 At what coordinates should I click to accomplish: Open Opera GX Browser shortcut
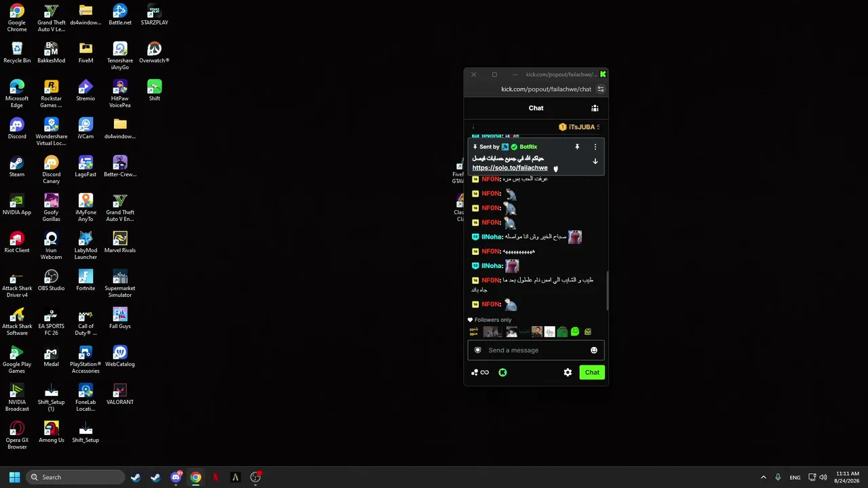tap(17, 436)
